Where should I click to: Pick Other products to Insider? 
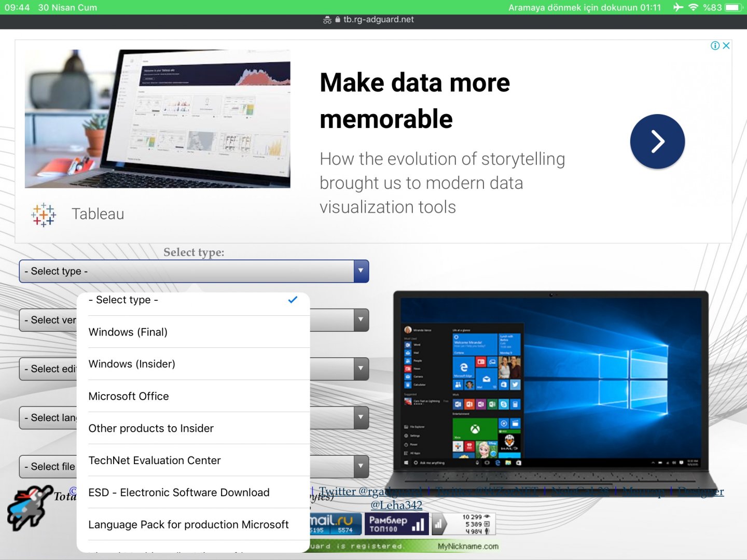point(193,428)
